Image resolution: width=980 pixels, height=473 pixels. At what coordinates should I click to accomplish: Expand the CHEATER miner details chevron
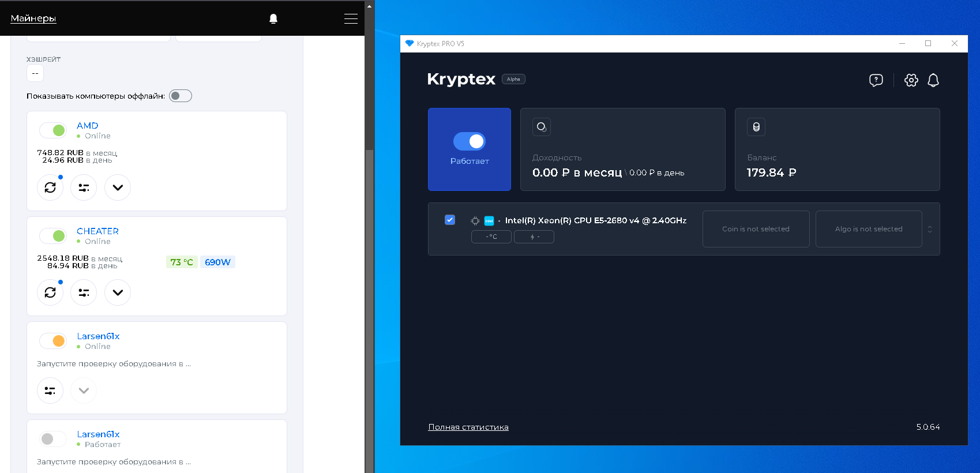[118, 292]
